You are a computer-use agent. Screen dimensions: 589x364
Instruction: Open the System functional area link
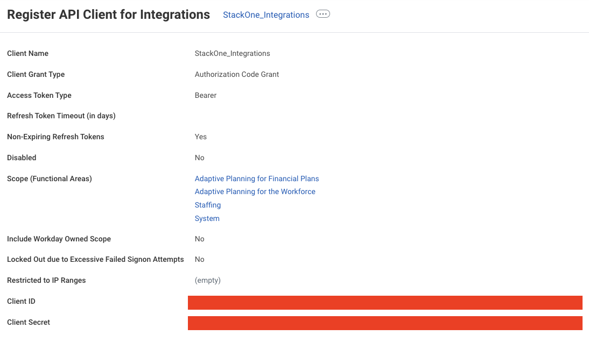pyautogui.click(x=207, y=218)
